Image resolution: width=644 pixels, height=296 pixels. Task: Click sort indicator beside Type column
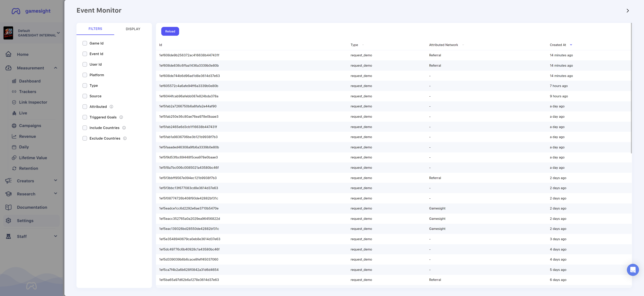(363, 45)
